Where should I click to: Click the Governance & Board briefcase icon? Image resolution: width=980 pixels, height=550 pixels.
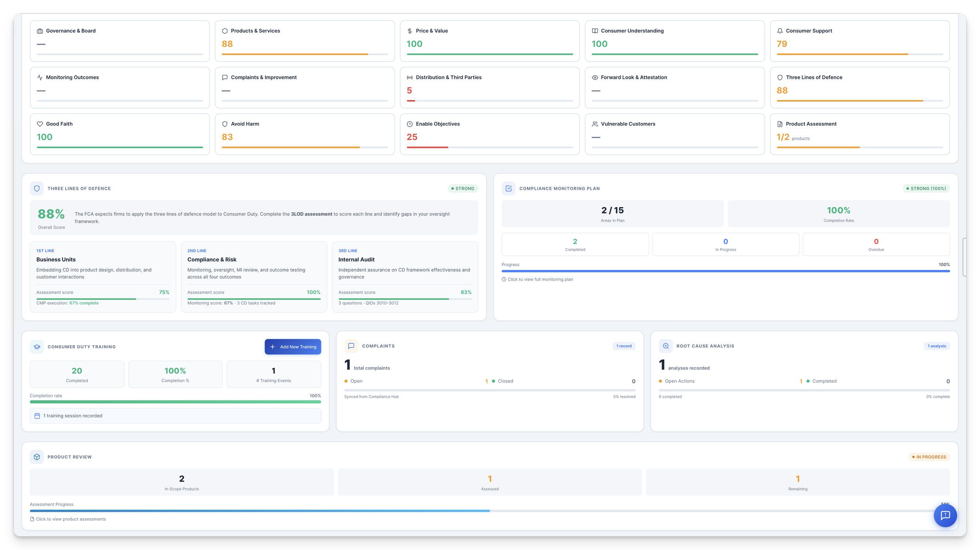click(x=40, y=31)
